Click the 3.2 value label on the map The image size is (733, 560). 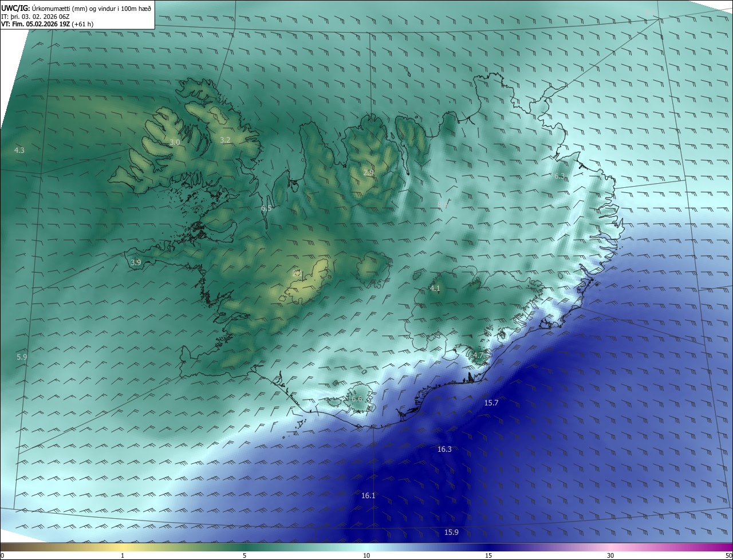tap(225, 140)
